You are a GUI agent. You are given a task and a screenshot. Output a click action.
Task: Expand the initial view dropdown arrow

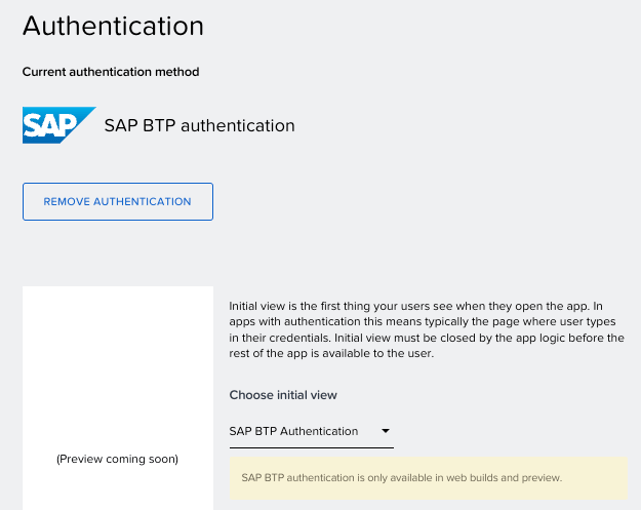tap(385, 431)
